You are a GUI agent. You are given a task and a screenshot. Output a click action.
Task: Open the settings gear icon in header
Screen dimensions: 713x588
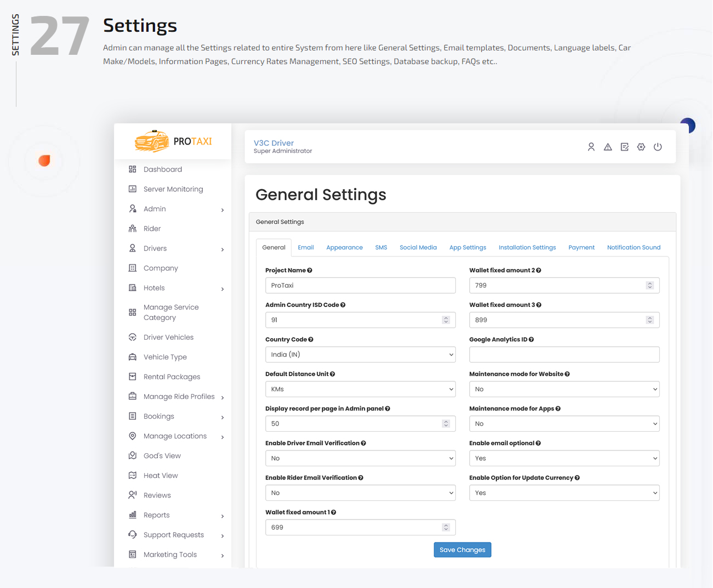click(641, 147)
